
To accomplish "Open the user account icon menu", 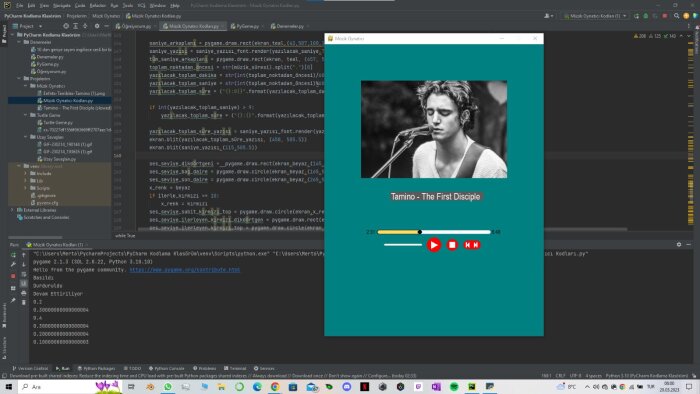I will click(549, 16).
